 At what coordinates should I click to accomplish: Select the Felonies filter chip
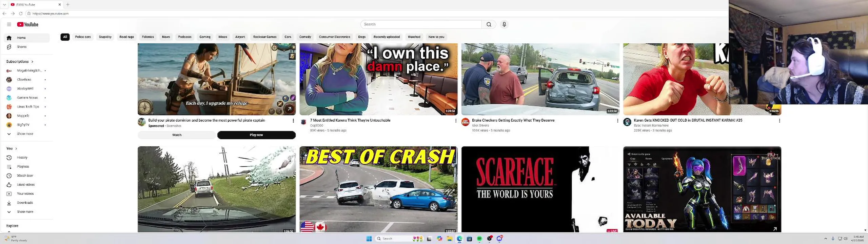(x=148, y=37)
